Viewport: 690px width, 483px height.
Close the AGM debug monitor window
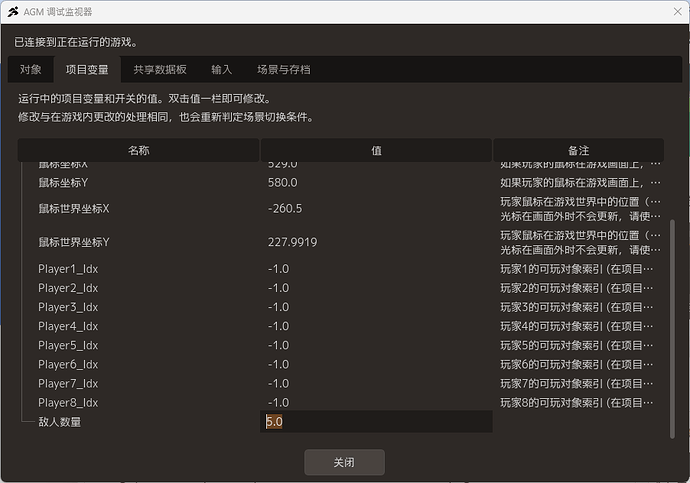point(678,12)
